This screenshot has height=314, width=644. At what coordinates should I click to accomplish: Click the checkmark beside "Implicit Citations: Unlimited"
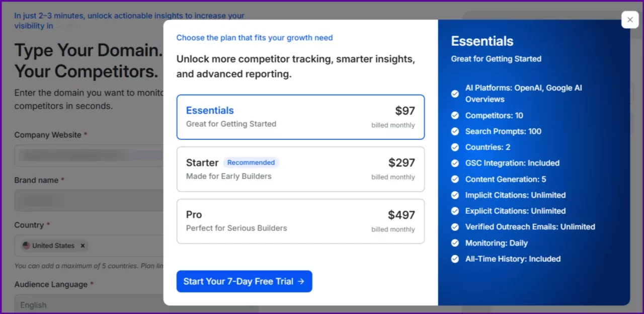454,195
